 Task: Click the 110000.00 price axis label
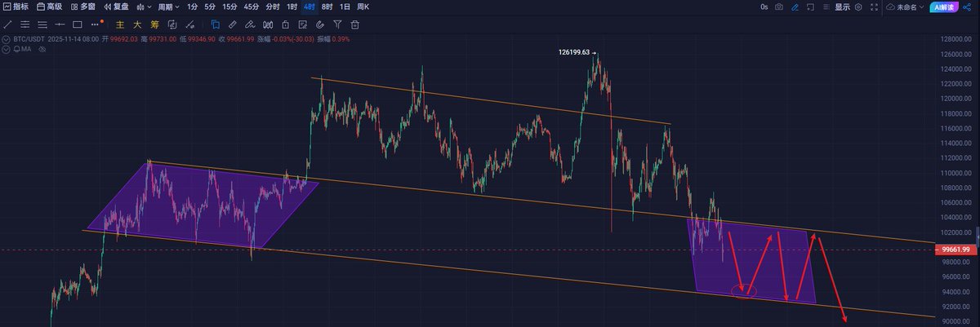point(958,173)
